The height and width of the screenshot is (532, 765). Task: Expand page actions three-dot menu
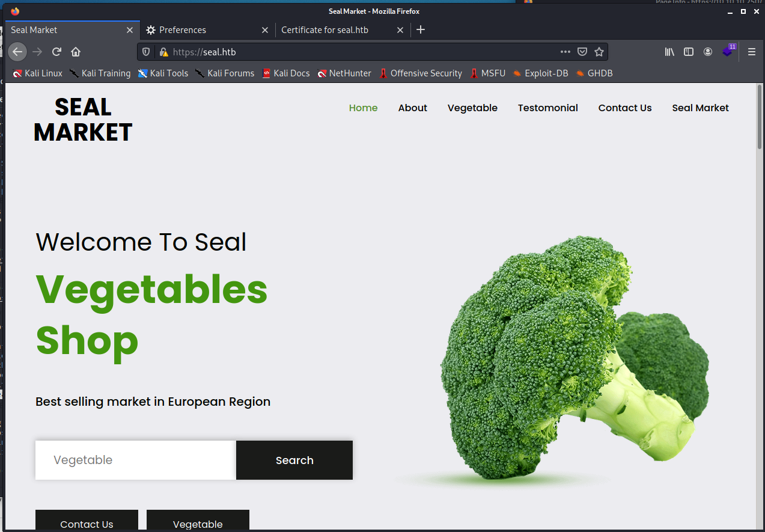(x=565, y=52)
